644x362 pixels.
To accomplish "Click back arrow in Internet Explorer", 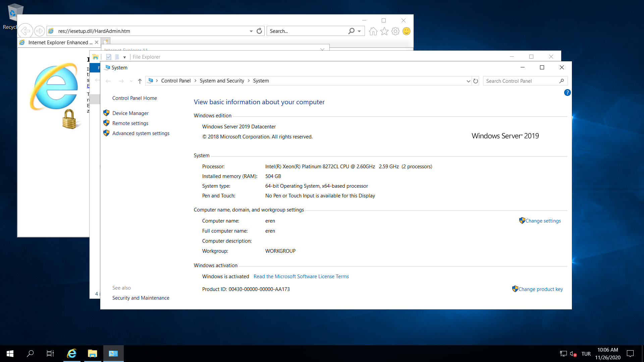I will [x=25, y=31].
